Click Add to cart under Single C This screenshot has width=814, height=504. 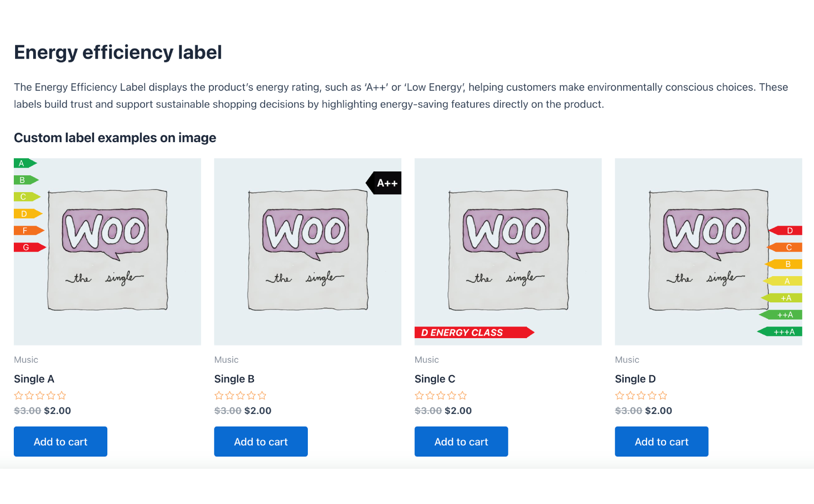461,442
